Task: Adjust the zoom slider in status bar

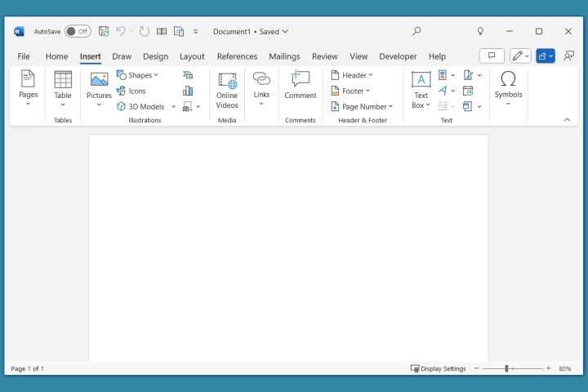Action: coord(506,368)
